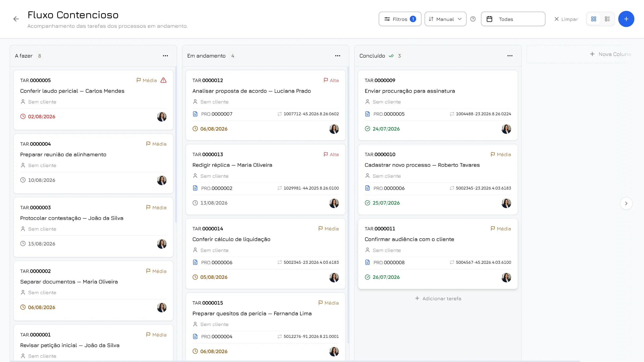The width and height of the screenshot is (644, 362).
Task: Switch to the list view
Action: 607,19
